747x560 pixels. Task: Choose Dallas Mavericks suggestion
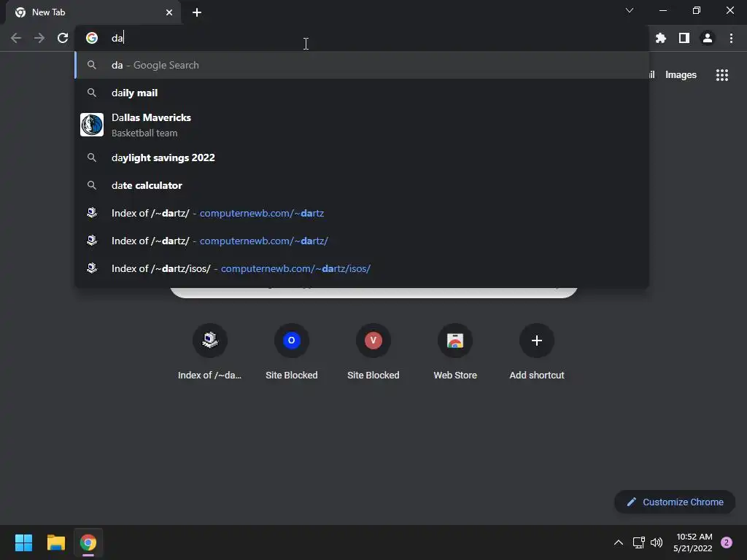(362, 125)
